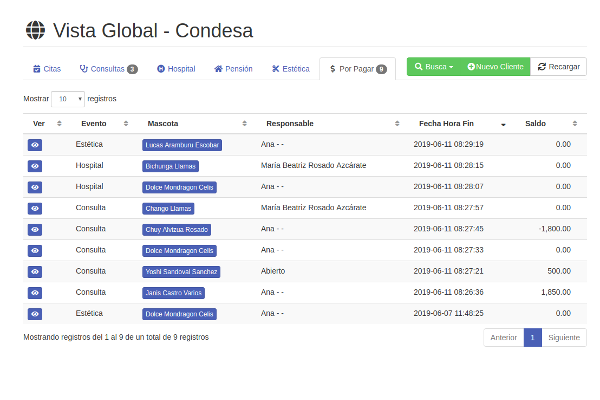The height and width of the screenshot is (400, 600).
Task: Click eye icon for Janis Castro Varins row
Action: 35,292
